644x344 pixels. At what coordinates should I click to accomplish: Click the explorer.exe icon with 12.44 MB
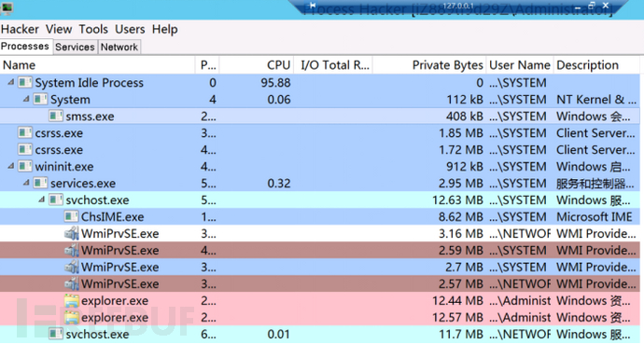pos(72,300)
